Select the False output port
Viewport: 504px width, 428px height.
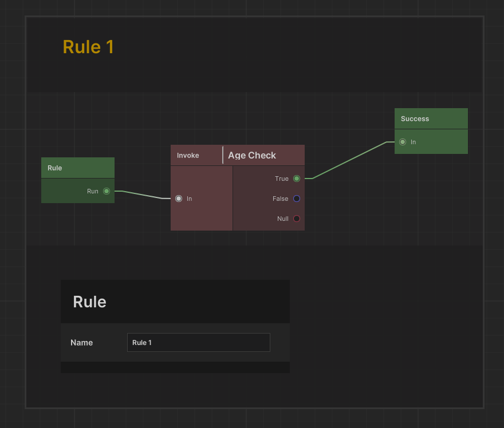click(297, 199)
